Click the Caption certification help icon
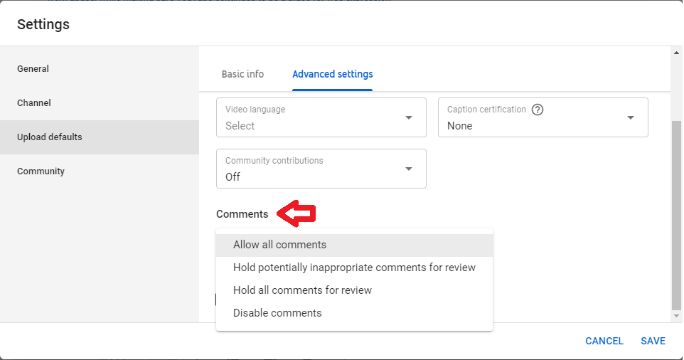The width and height of the screenshot is (684, 360). coord(537,110)
